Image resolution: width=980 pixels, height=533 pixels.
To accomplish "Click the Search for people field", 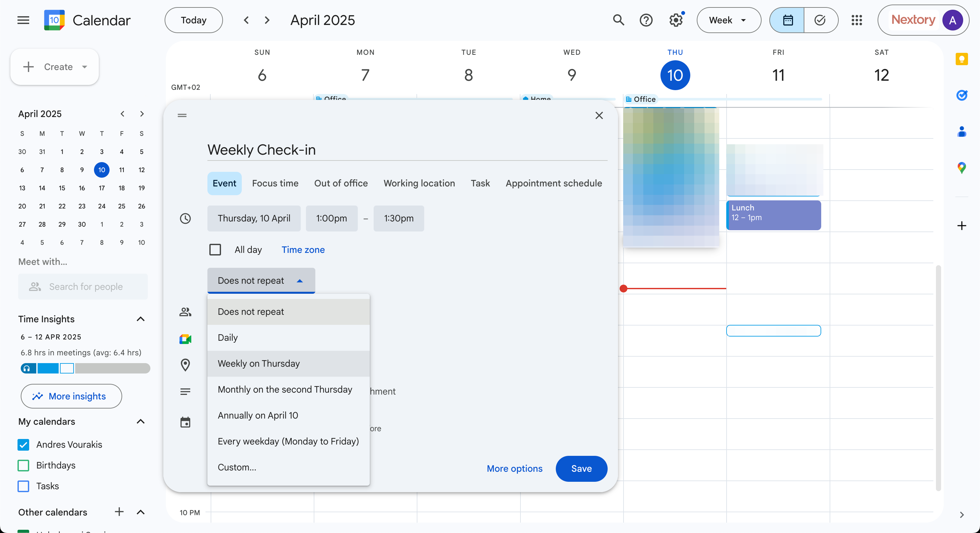I will point(86,287).
